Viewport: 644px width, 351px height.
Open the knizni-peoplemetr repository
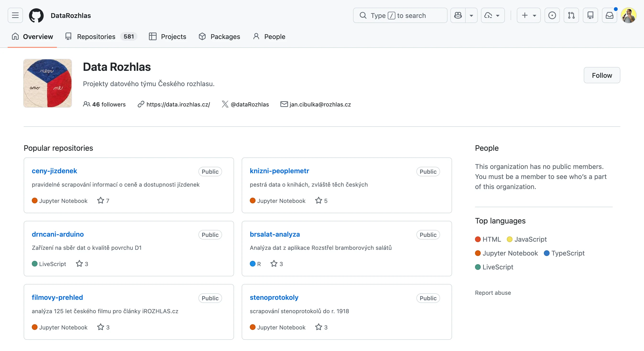click(x=279, y=171)
